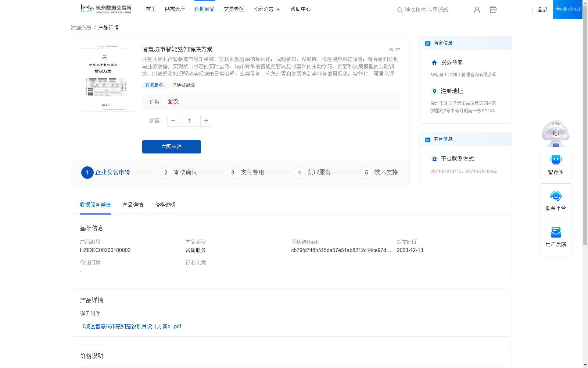Click merchant name 华智慧（深圳）管理咨询有限公司
Screen dimensions: 588x368
463,75
